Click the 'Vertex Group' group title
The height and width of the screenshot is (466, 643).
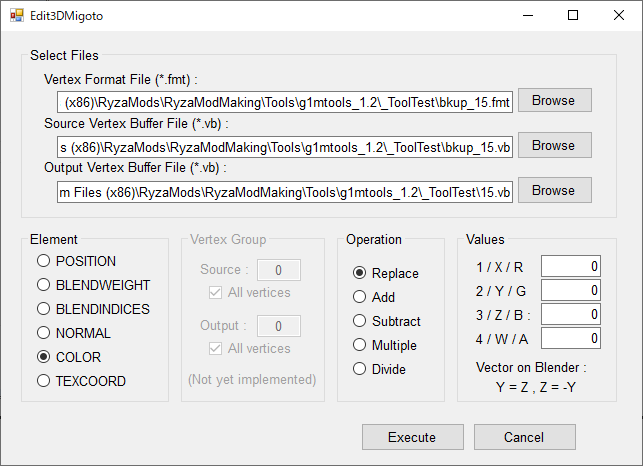coord(228,240)
